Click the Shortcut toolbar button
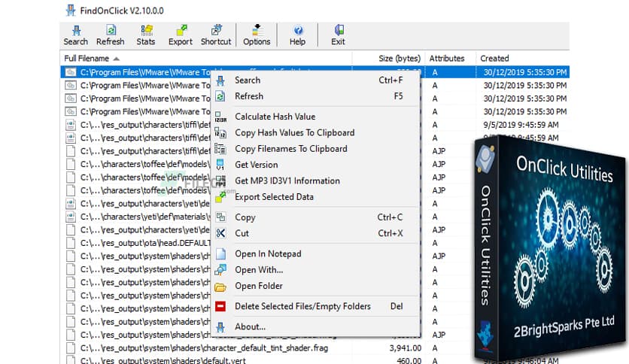This screenshot has width=629, height=364. pos(216,35)
